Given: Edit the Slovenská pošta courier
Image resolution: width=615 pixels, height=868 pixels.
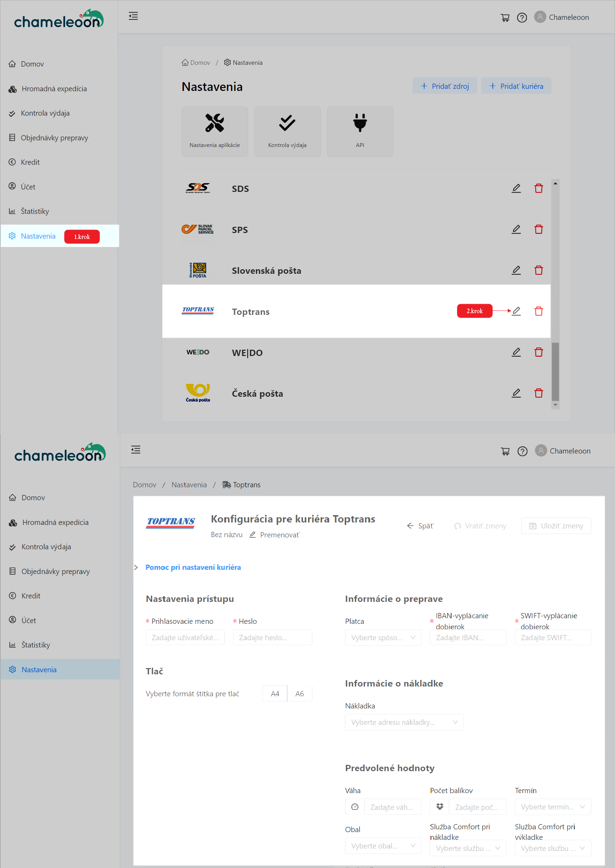Looking at the screenshot, I should (x=516, y=270).
